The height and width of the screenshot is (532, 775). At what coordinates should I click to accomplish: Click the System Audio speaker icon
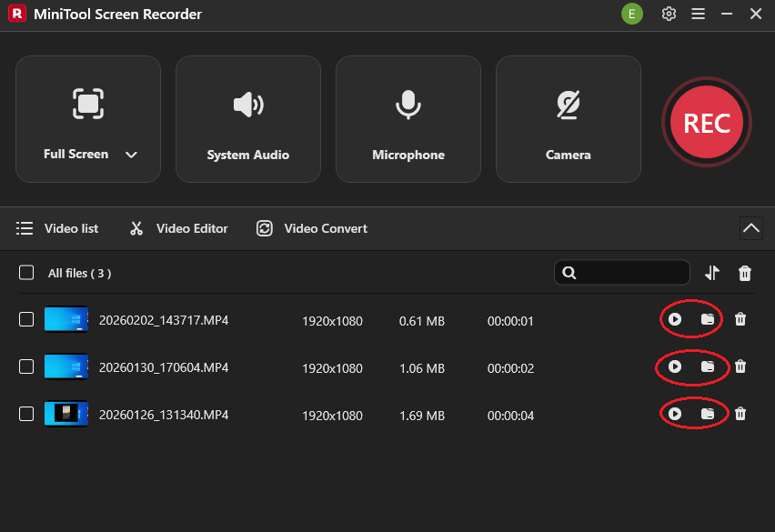[x=247, y=104]
